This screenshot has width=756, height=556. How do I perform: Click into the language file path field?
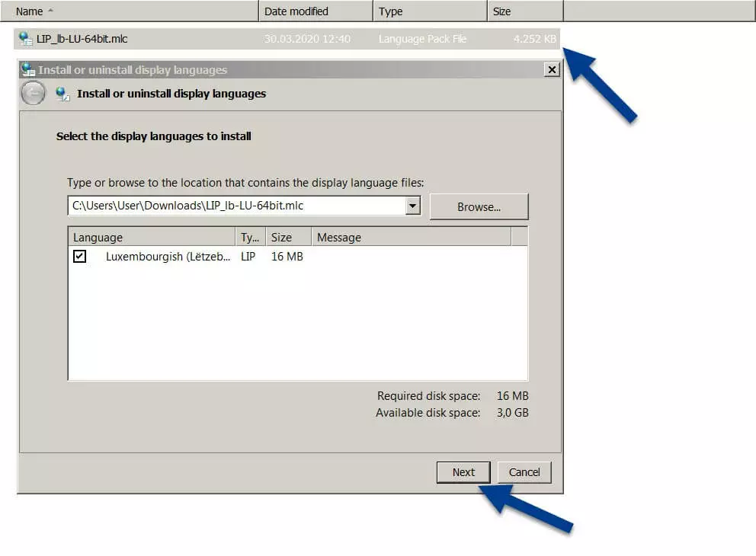point(236,206)
